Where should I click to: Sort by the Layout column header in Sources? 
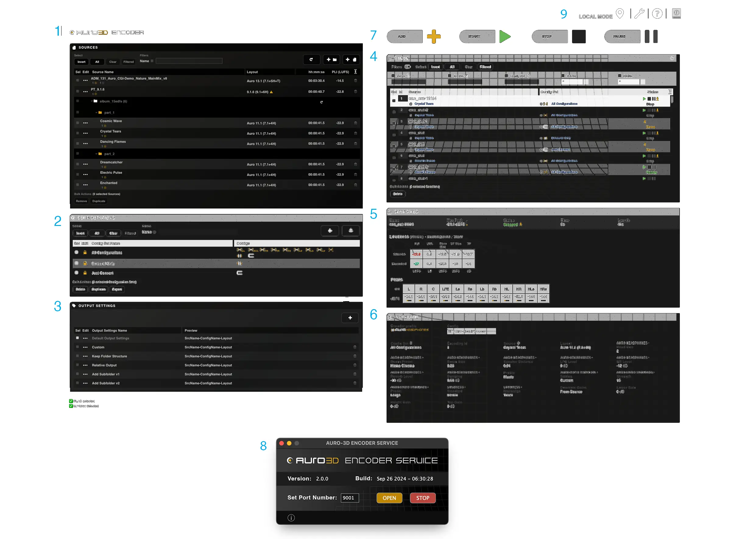pyautogui.click(x=252, y=72)
